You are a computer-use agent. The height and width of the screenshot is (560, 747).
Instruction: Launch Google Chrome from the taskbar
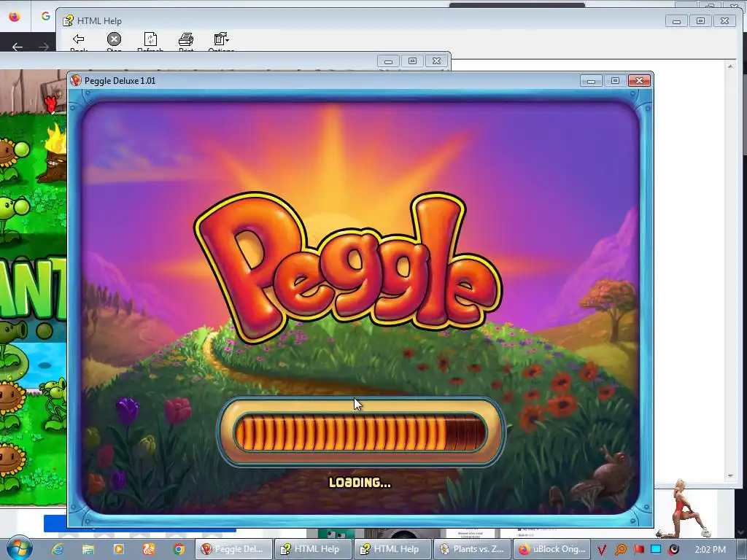click(x=179, y=549)
